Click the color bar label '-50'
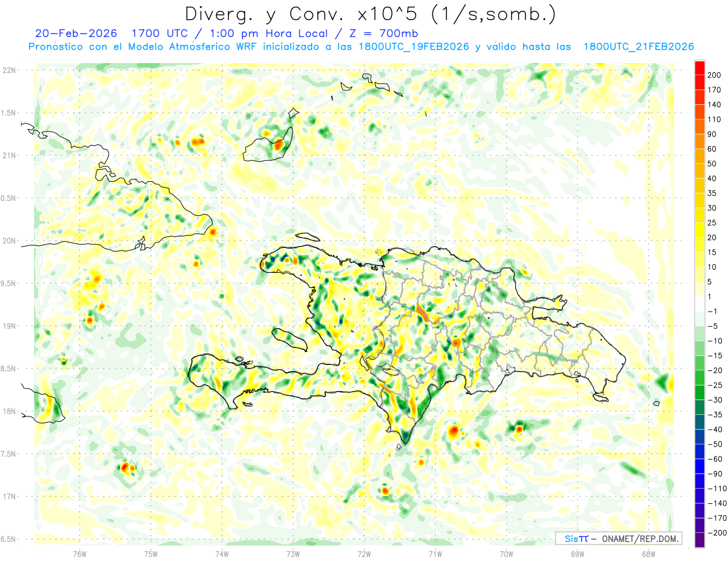Image resolution: width=728 pixels, height=562 pixels. (714, 444)
